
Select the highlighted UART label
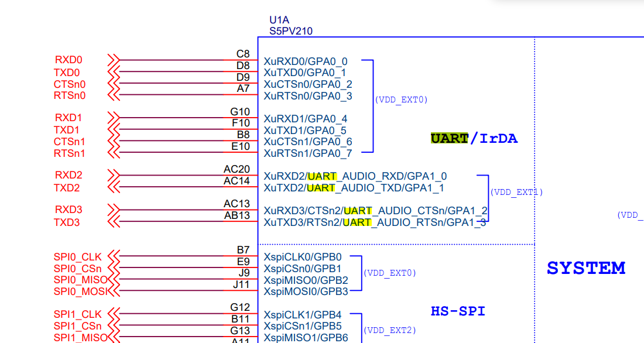[x=450, y=138]
